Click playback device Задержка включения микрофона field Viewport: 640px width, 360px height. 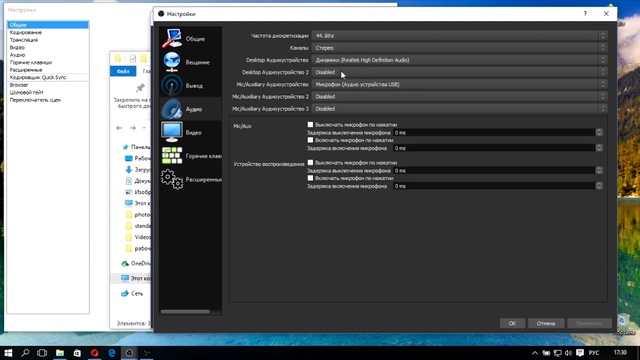click(x=494, y=186)
